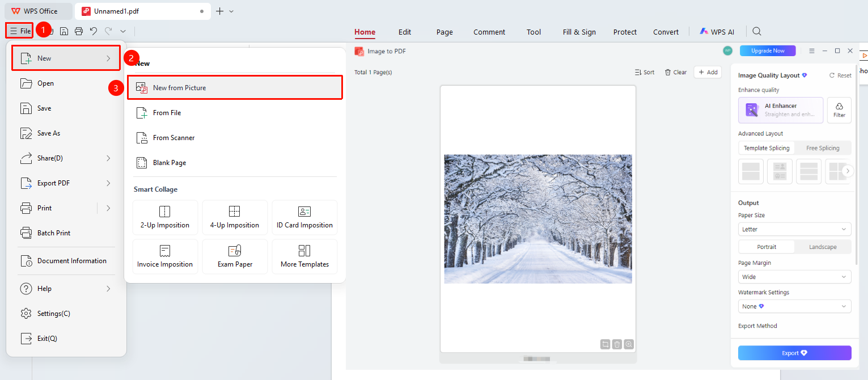Clear all pages with Clear button
The image size is (868, 380).
(x=676, y=72)
